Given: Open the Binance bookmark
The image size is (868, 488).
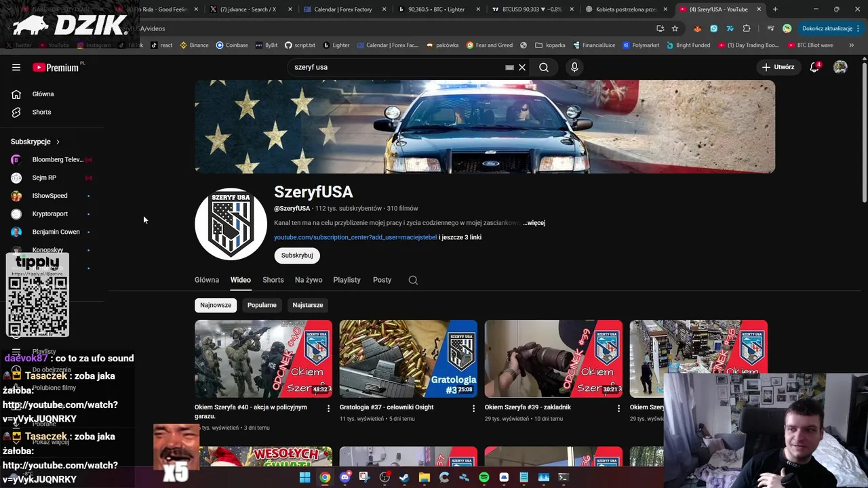Looking at the screenshot, I should (194, 45).
